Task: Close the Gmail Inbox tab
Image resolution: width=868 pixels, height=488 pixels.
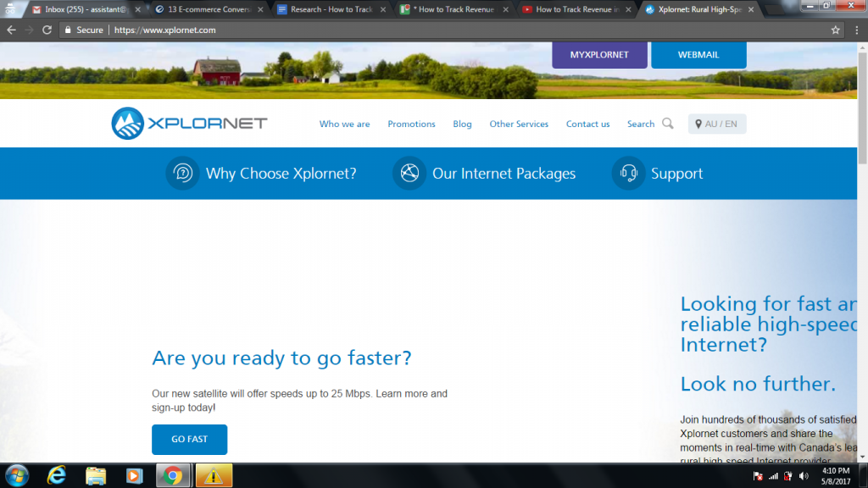Action: click(x=138, y=9)
